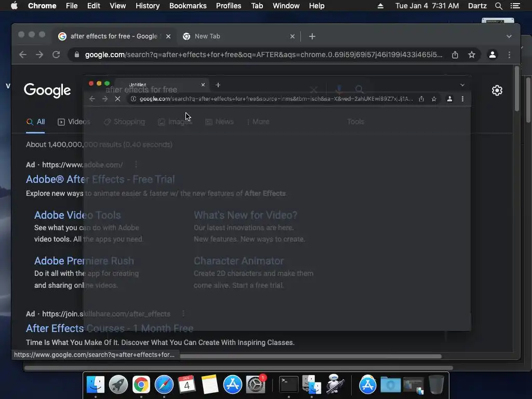This screenshot has width=532, height=399.
Task: Open Terminal from the Dock
Action: pyautogui.click(x=288, y=384)
